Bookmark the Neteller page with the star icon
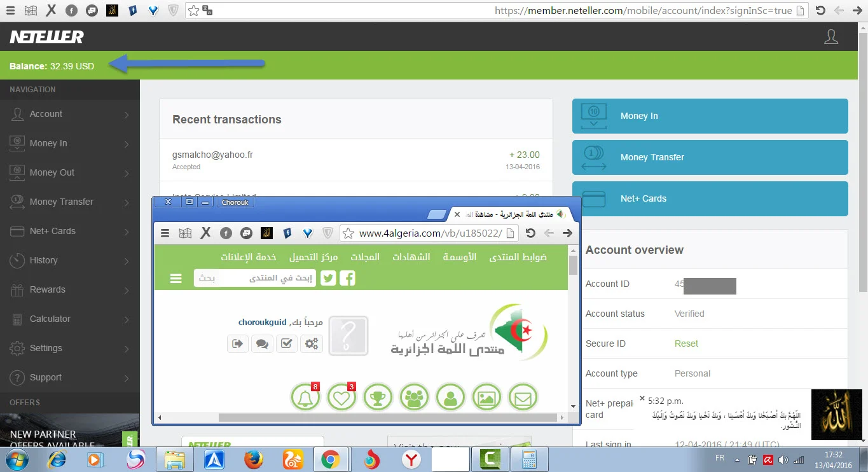Screen dimensions: 868x472 coord(194,10)
